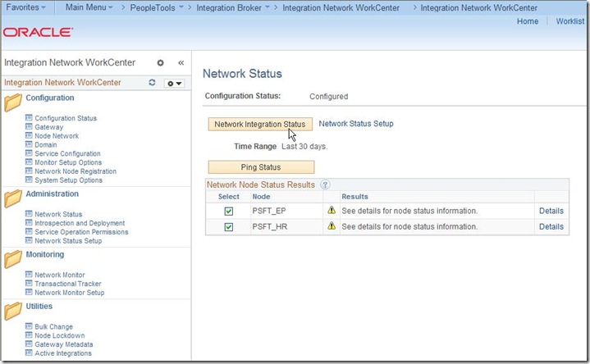Open the Network Status Setup link next to button

(x=356, y=124)
